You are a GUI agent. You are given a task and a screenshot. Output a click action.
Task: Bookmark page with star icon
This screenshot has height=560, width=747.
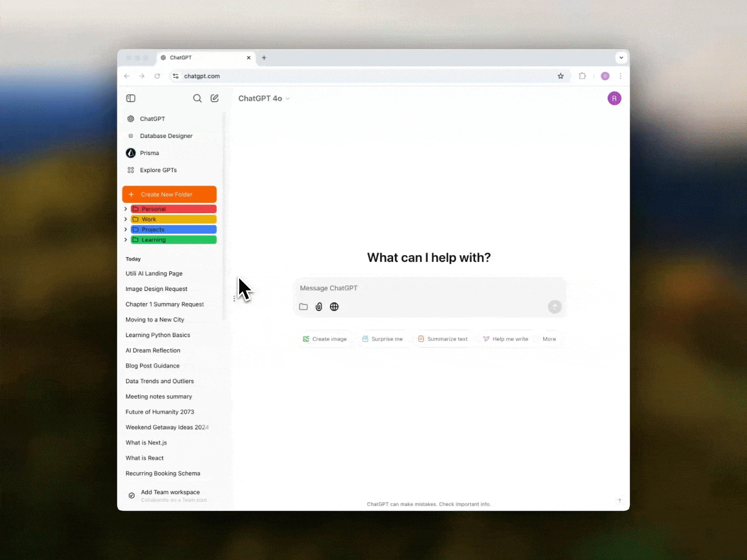pos(561,76)
